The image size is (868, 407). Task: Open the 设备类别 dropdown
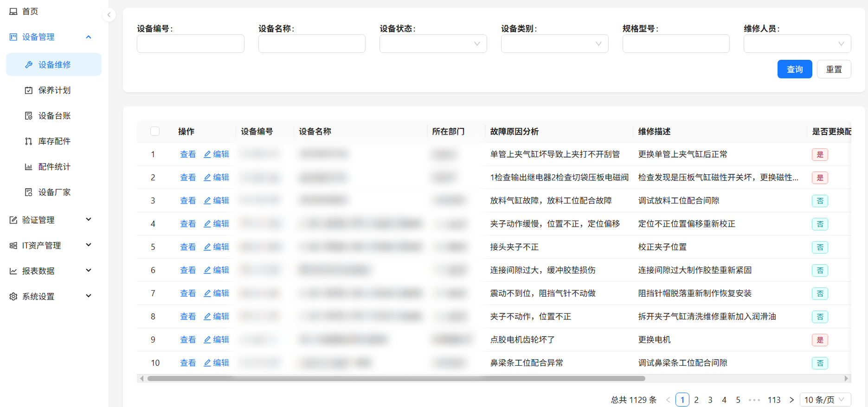click(x=554, y=44)
